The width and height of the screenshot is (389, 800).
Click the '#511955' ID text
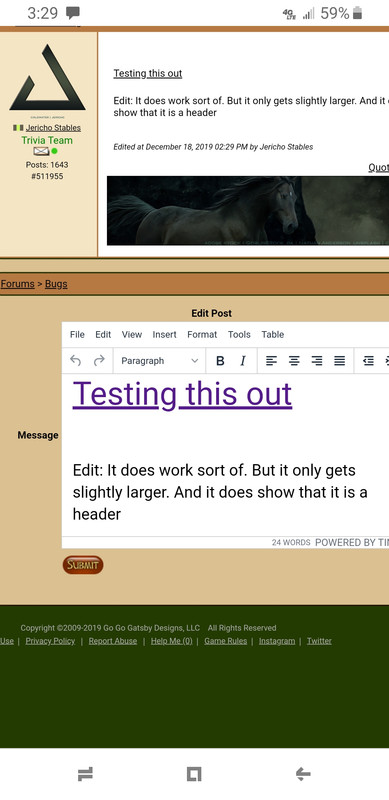pyautogui.click(x=47, y=177)
